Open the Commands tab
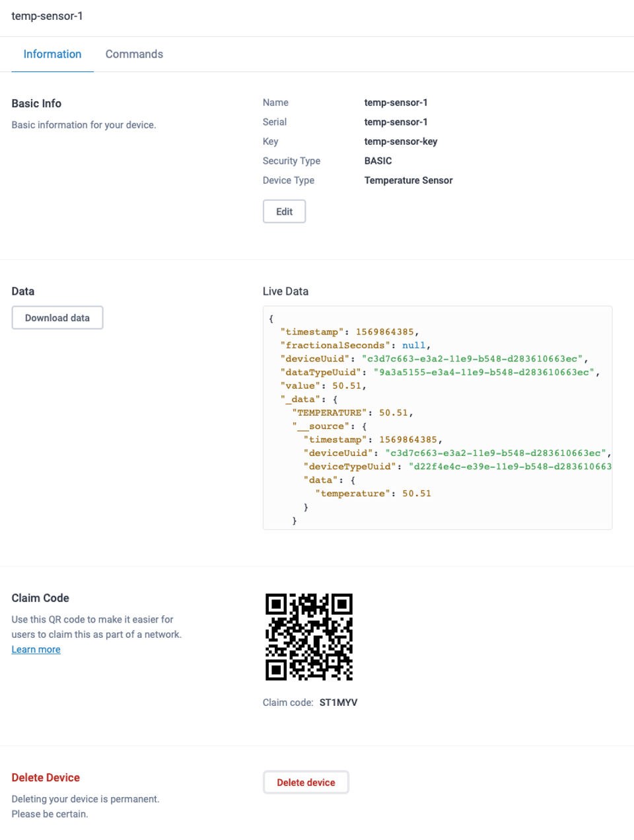 click(134, 54)
